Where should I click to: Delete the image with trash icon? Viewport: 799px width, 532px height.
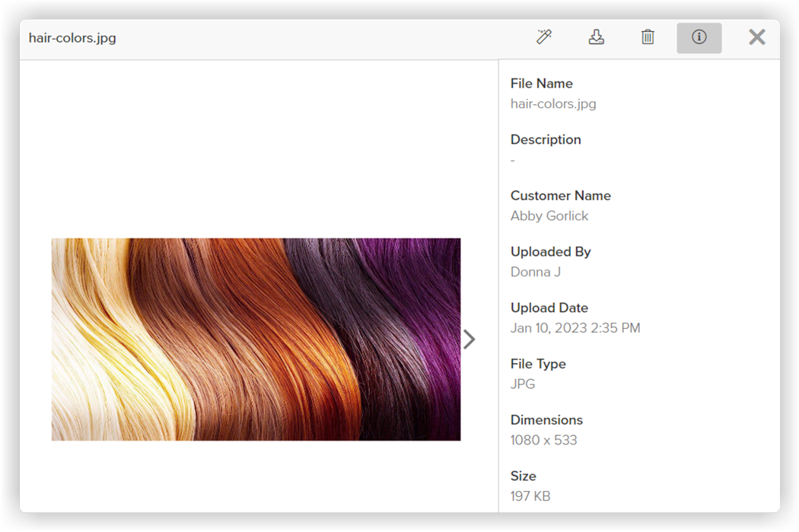[648, 37]
